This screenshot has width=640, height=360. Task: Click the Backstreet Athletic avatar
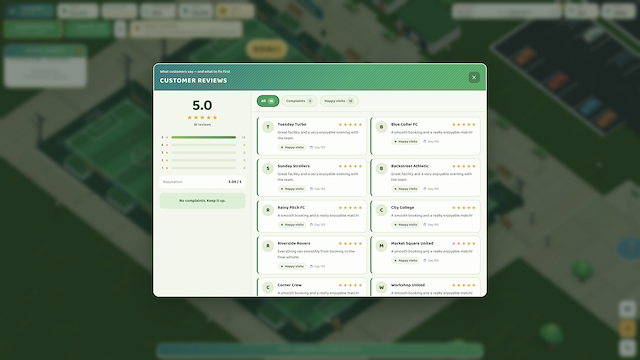tap(381, 169)
